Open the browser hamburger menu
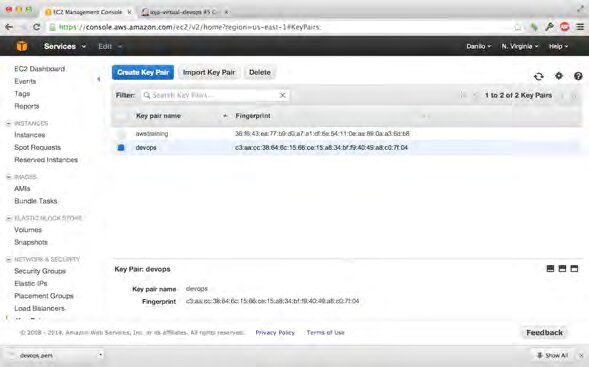The height and width of the screenshot is (367, 589). click(580, 27)
